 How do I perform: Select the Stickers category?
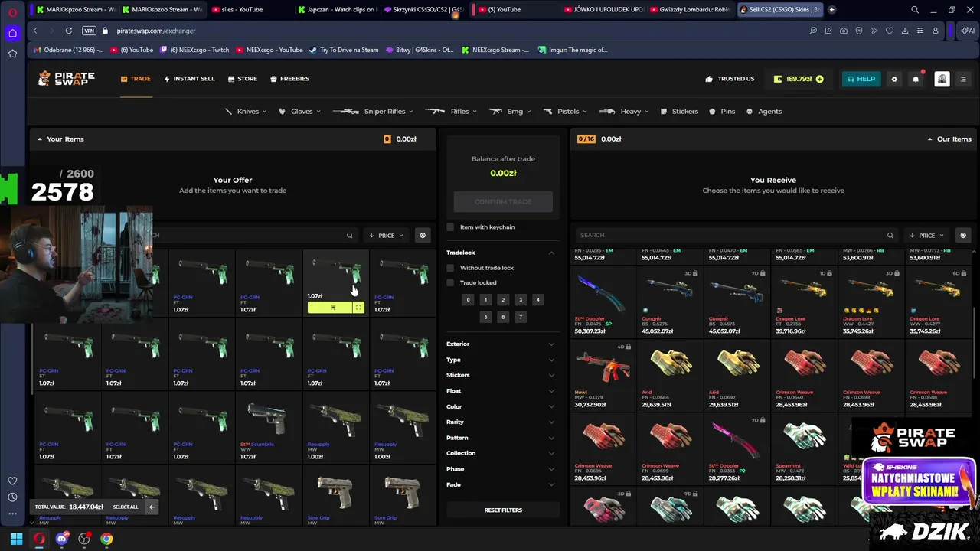679,112
